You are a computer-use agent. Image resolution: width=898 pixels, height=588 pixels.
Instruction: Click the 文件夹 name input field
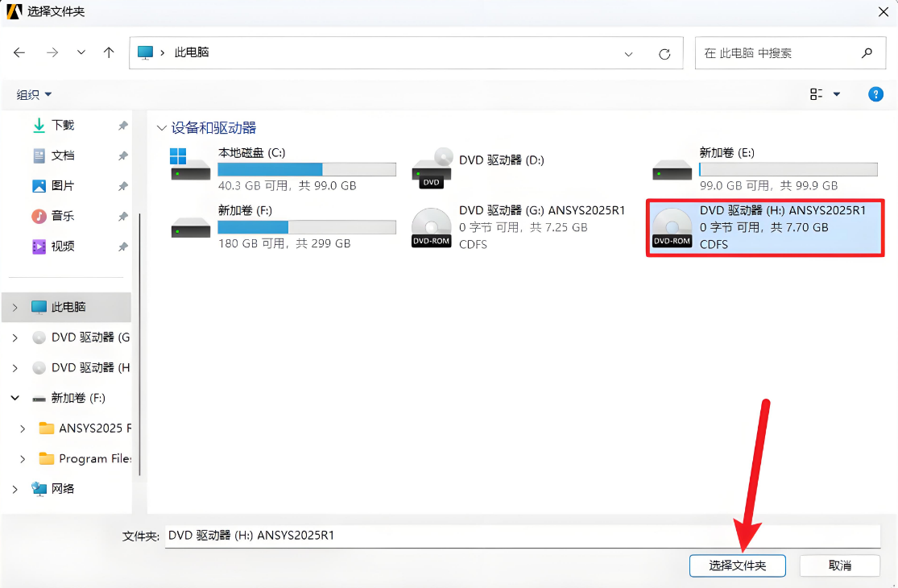523,536
